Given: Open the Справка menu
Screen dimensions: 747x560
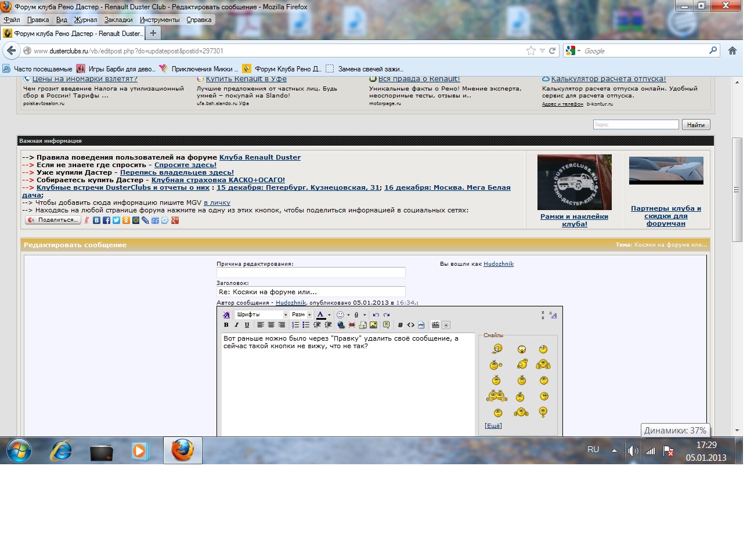Looking at the screenshot, I should click(x=199, y=20).
